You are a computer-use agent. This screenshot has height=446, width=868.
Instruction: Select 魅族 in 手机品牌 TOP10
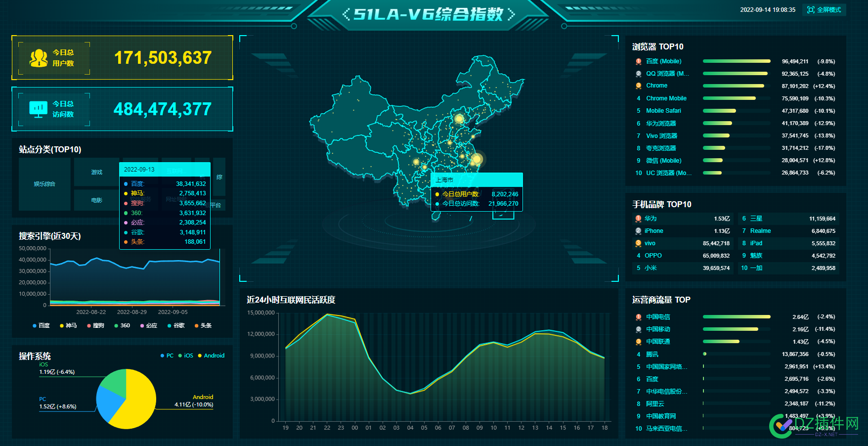pyautogui.click(x=789, y=256)
